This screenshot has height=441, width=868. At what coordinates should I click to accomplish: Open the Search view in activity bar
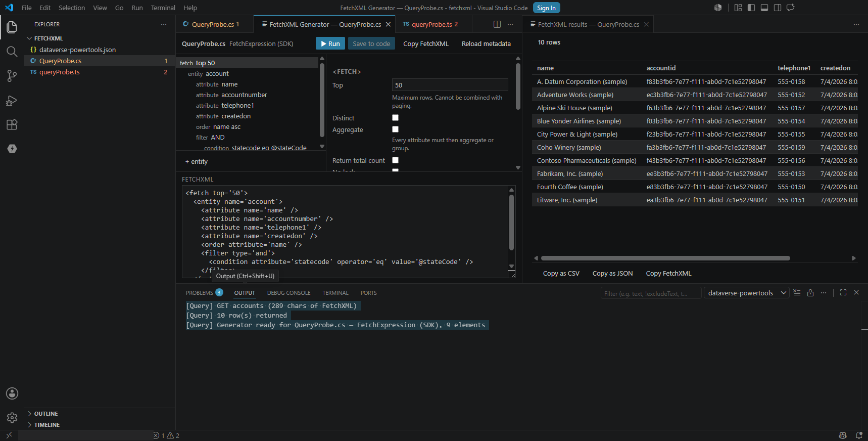(12, 52)
